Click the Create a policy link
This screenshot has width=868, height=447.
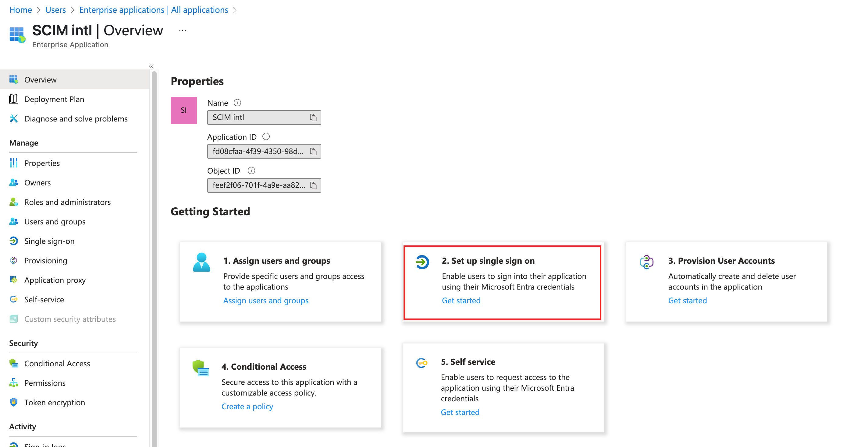tap(247, 406)
